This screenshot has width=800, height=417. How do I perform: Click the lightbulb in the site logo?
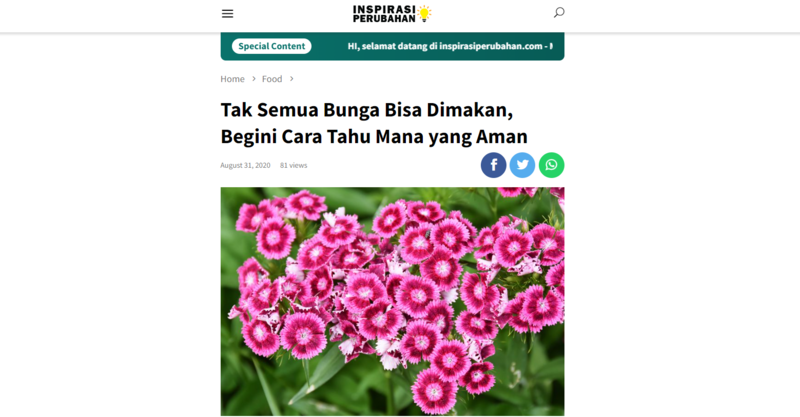pos(424,13)
